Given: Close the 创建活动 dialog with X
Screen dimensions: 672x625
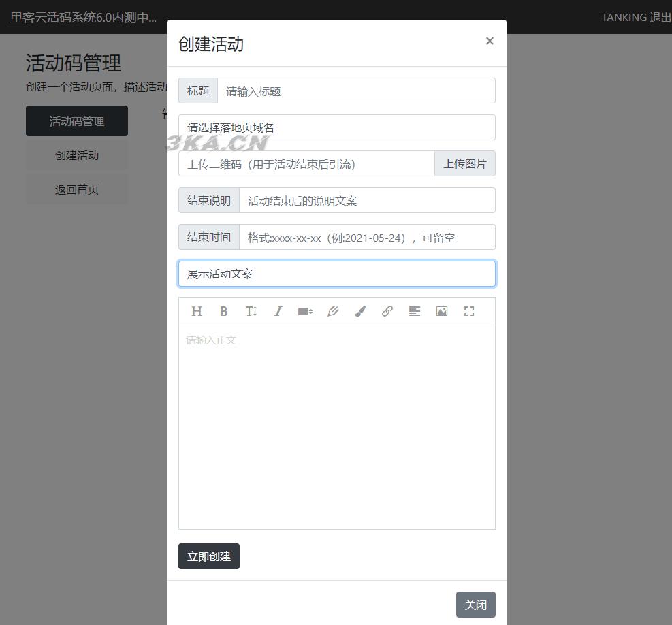Looking at the screenshot, I should (490, 41).
